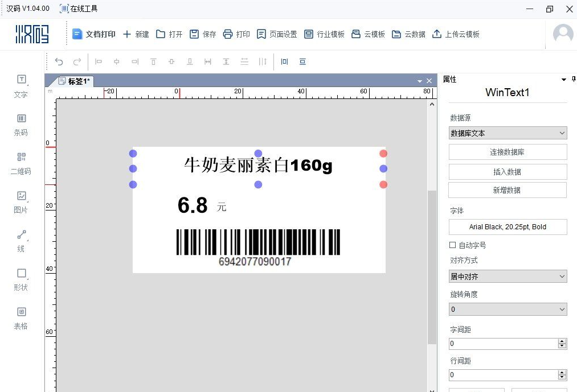Click the 字间距 spacing input field

point(502,344)
